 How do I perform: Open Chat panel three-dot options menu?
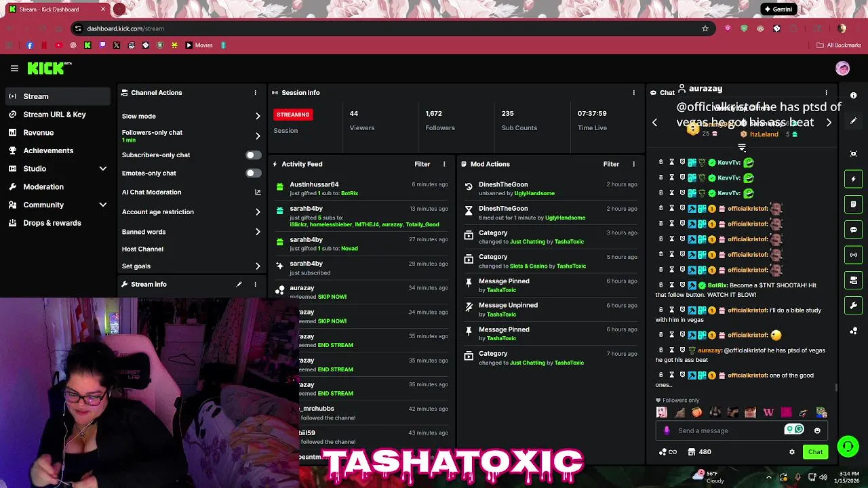point(826,93)
